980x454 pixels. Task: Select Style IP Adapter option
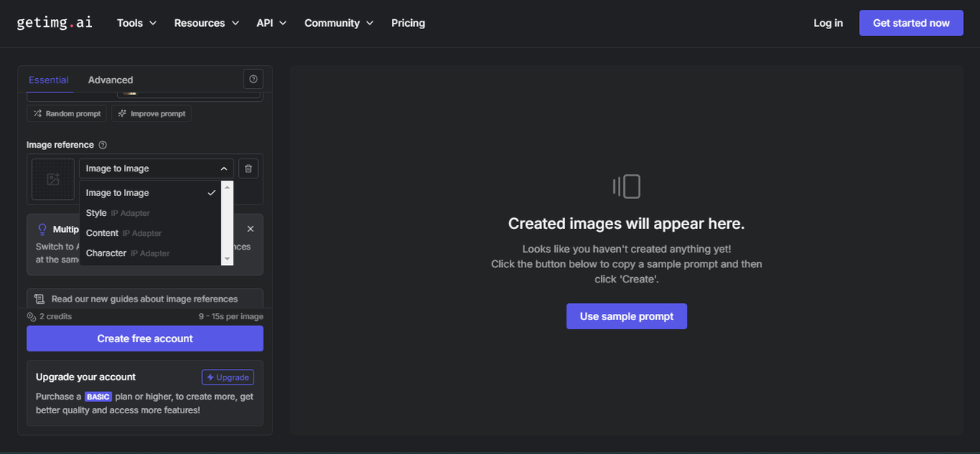pyautogui.click(x=150, y=213)
